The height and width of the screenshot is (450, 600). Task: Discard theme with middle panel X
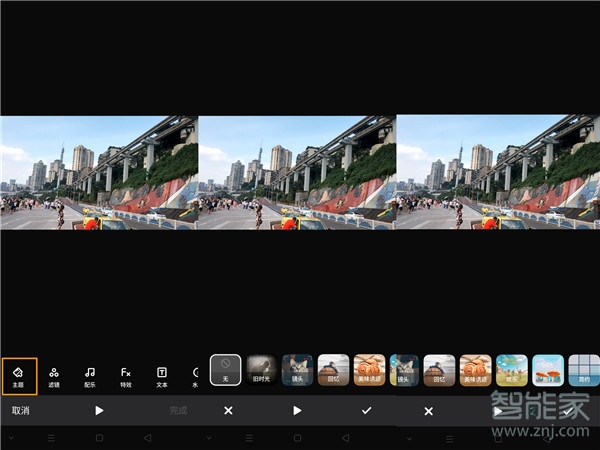[x=228, y=411]
